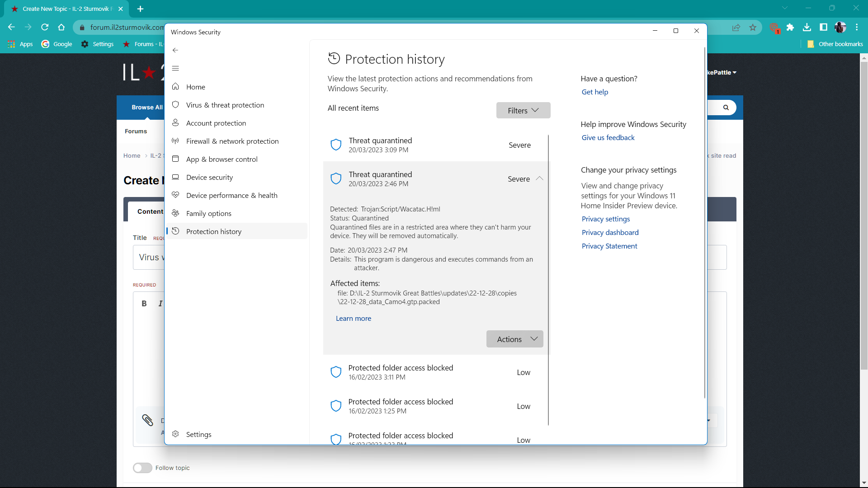Viewport: 868px width, 488px height.
Task: Open Home in Windows Security sidebar
Action: [237, 87]
